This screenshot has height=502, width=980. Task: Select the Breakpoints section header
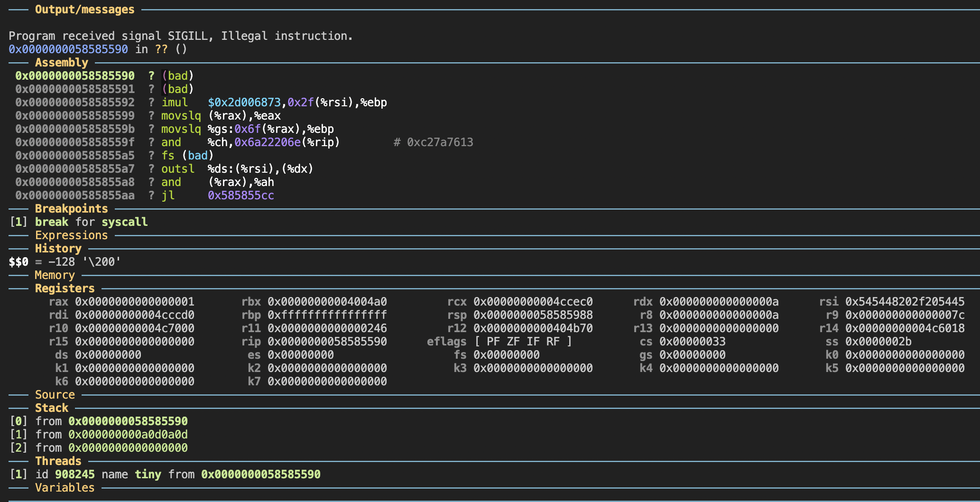coord(71,209)
